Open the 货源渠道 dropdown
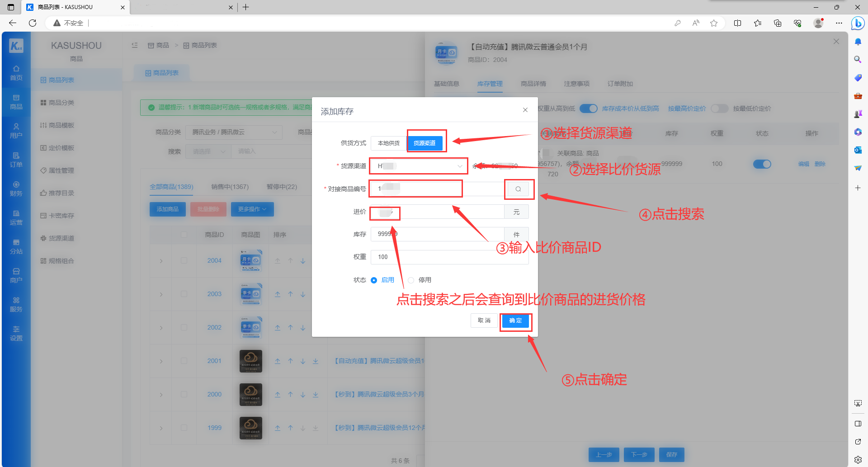868x467 pixels. pyautogui.click(x=419, y=166)
